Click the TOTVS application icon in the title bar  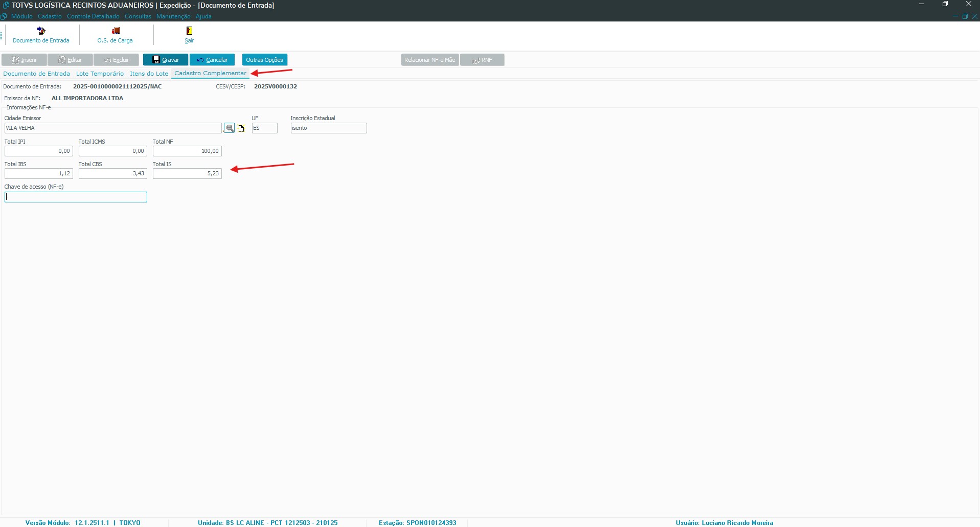6,5
